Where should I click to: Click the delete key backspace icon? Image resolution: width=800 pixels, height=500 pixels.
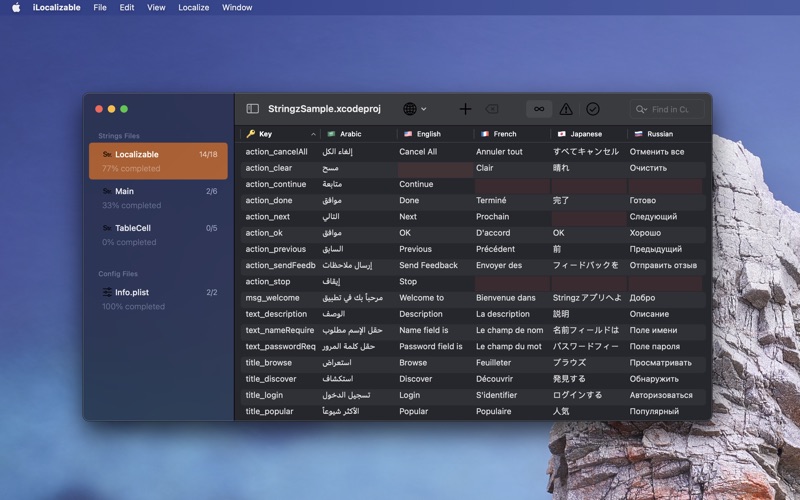(x=492, y=109)
